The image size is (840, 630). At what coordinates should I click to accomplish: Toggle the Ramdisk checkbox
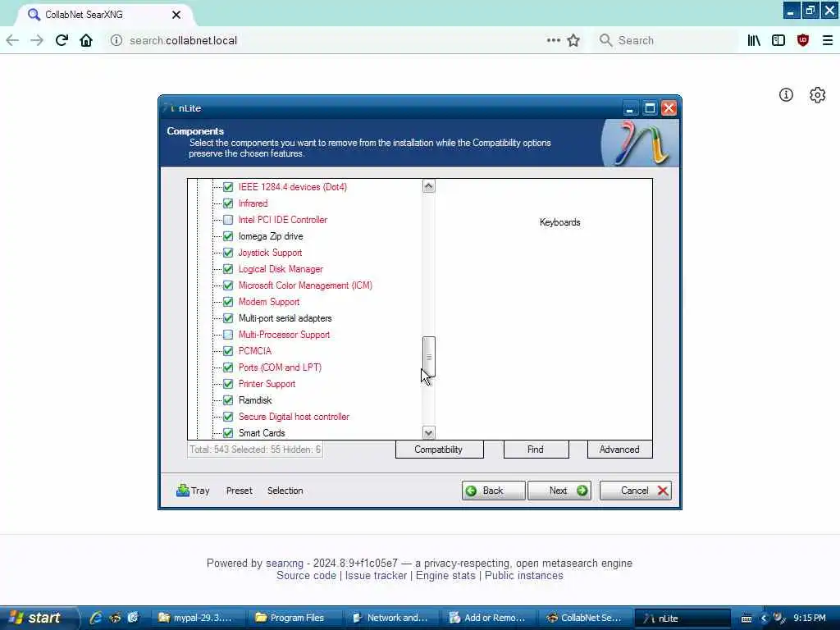[x=228, y=400]
